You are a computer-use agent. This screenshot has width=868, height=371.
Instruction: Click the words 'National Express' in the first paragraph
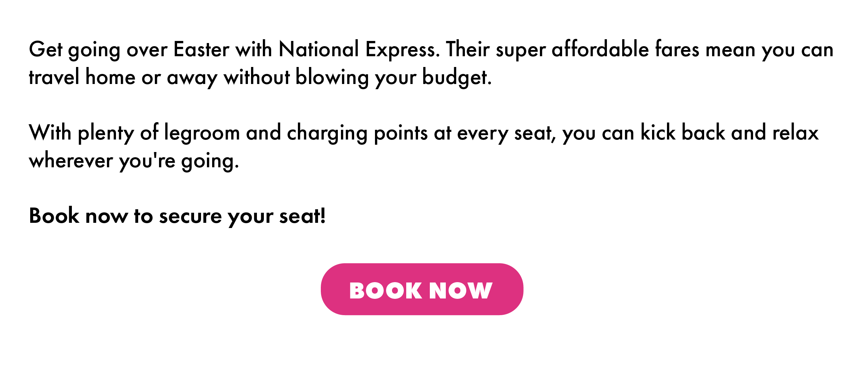[x=359, y=50]
